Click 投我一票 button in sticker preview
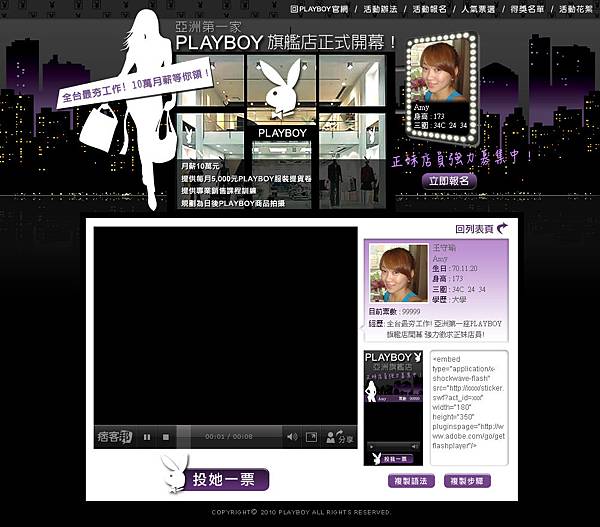The image size is (600, 527). point(397,458)
